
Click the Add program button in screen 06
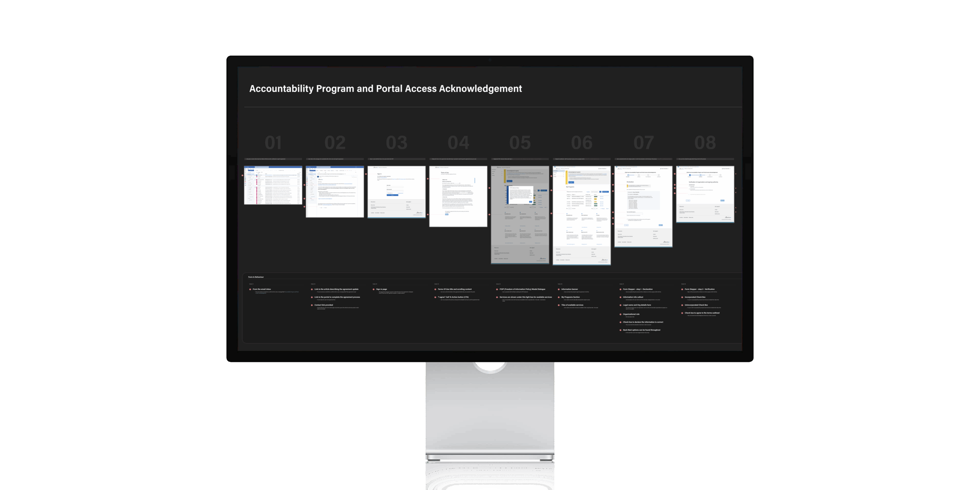pyautogui.click(x=606, y=192)
